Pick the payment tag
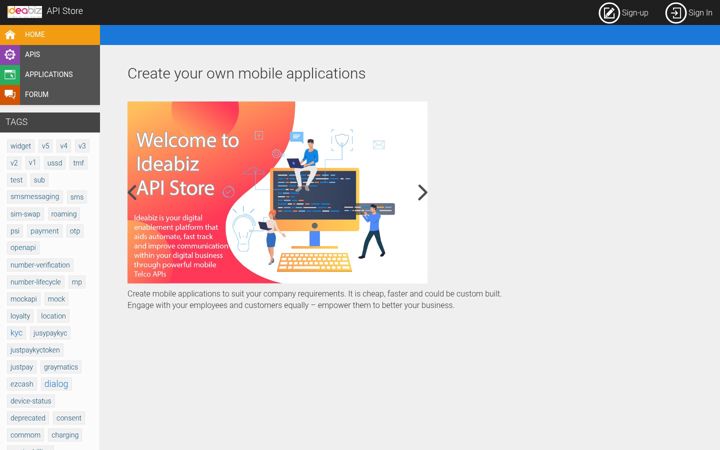 click(45, 231)
